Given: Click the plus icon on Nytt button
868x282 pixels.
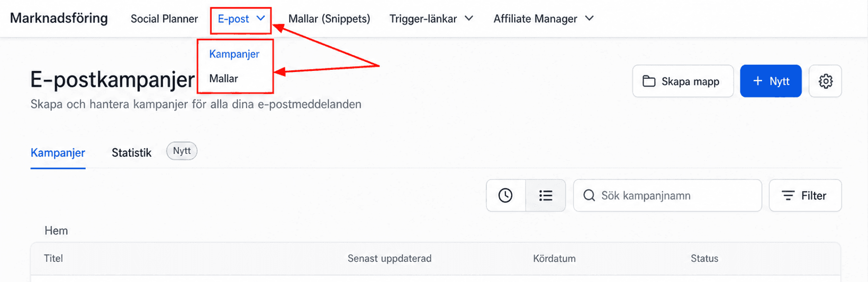Looking at the screenshot, I should (x=757, y=81).
